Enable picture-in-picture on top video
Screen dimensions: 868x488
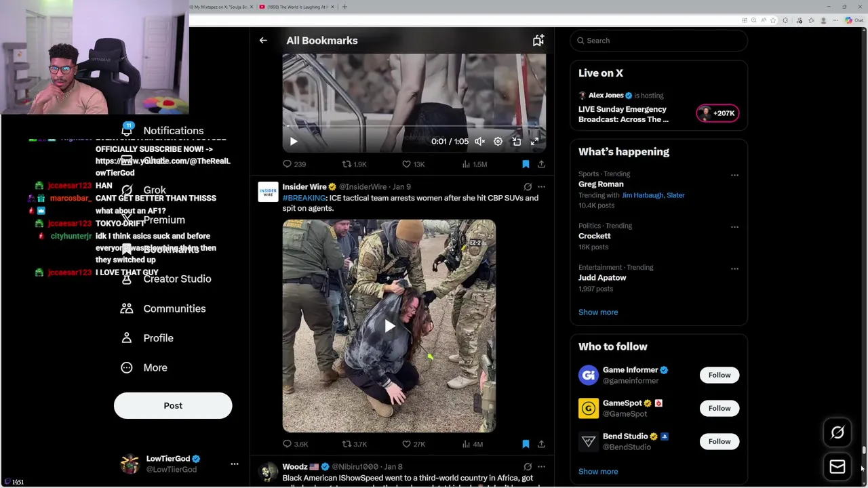tap(516, 142)
